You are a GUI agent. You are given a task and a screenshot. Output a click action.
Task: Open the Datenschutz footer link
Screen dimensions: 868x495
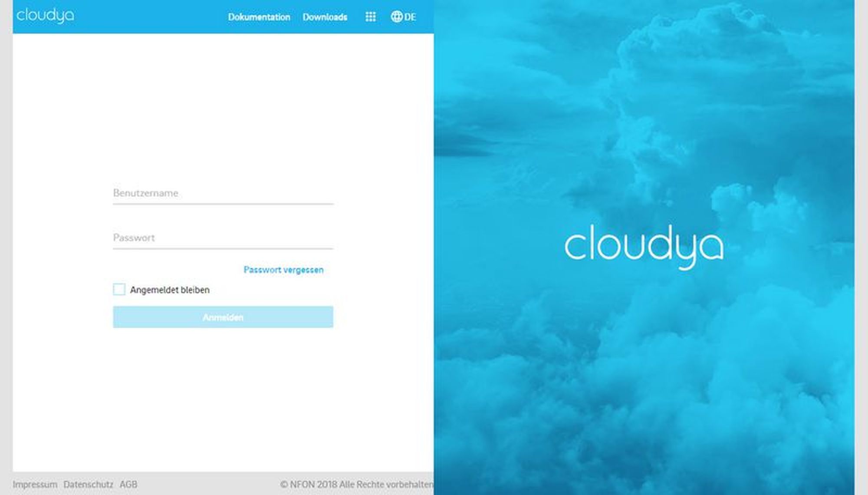click(88, 484)
